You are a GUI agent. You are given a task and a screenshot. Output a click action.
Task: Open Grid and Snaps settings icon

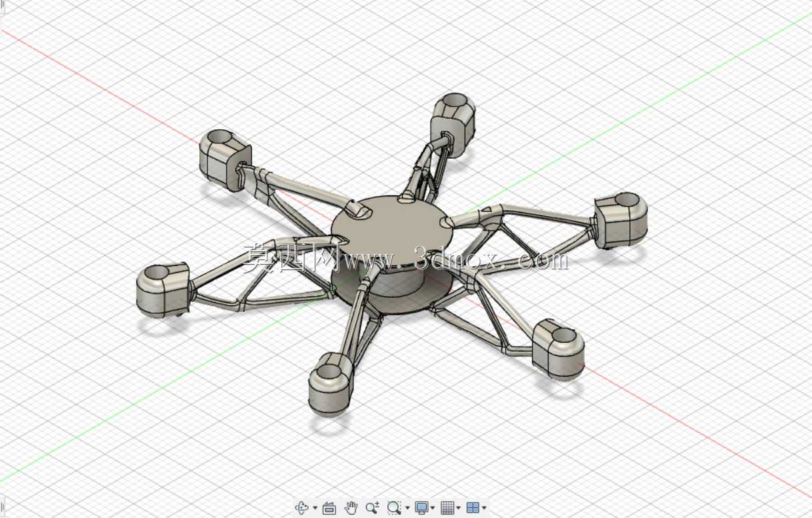(x=447, y=508)
